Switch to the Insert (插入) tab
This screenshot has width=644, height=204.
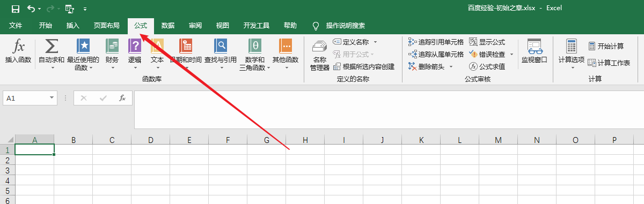click(x=72, y=25)
